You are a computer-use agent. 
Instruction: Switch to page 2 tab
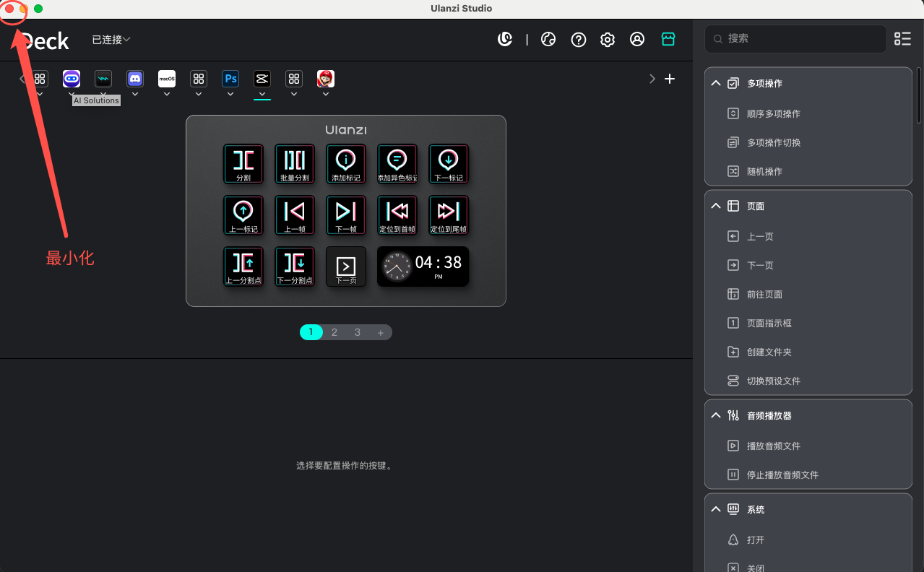tap(334, 332)
